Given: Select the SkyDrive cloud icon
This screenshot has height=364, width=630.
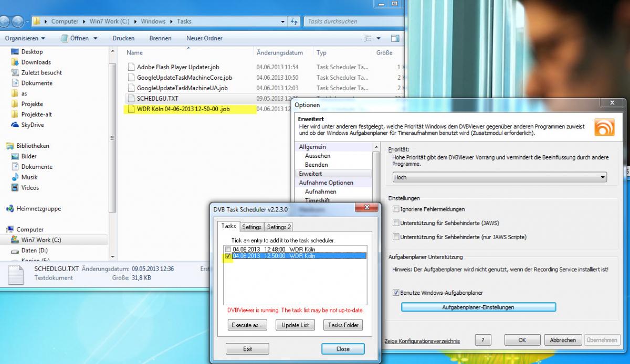Looking at the screenshot, I should click(x=15, y=125).
